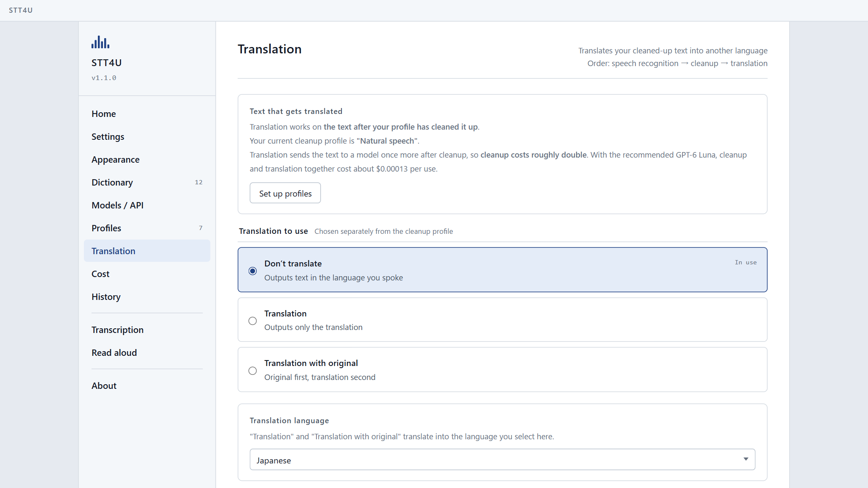
Task: Click STT4U title in top bar
Action: (x=21, y=10)
